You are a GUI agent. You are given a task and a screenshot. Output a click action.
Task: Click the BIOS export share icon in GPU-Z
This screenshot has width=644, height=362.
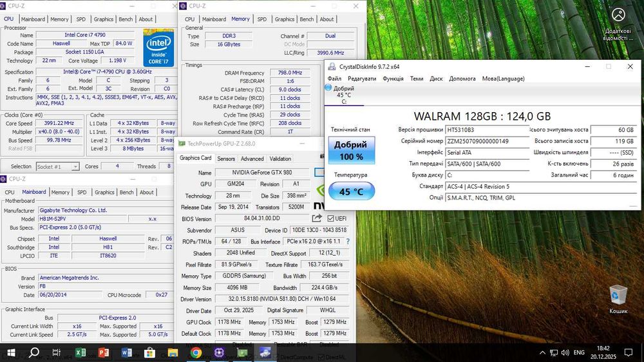[317, 218]
